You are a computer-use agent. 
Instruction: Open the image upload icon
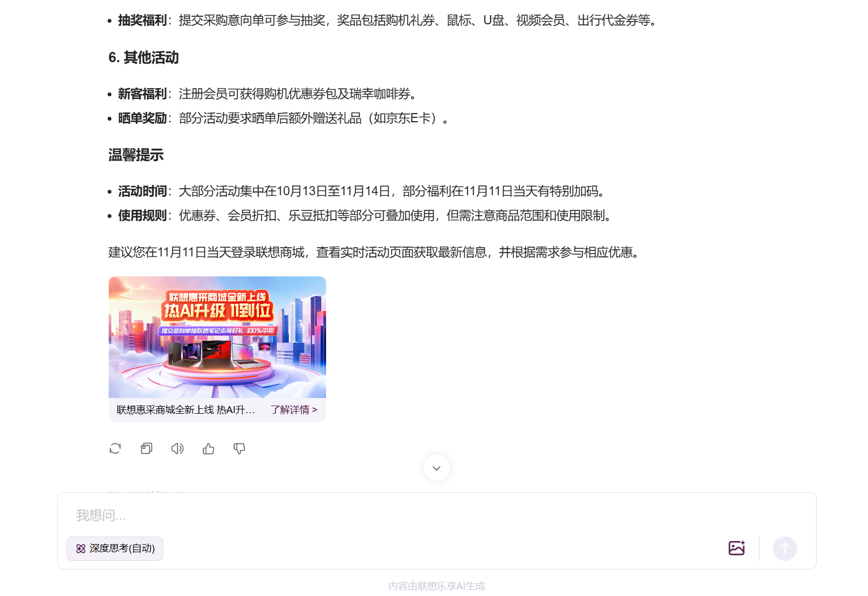[736, 548]
